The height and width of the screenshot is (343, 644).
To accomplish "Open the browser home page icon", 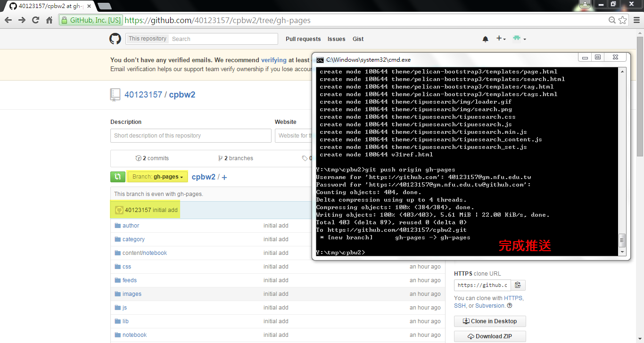I will point(49,20).
